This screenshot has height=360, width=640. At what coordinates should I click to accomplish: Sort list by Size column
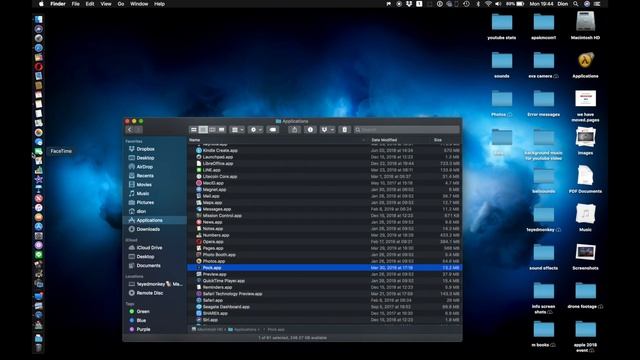pos(438,140)
